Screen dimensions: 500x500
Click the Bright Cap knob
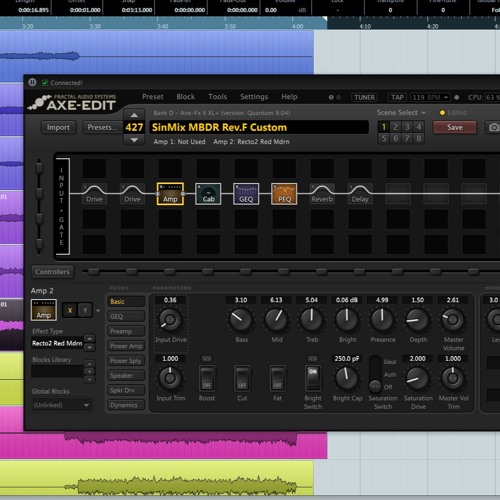[x=347, y=378]
